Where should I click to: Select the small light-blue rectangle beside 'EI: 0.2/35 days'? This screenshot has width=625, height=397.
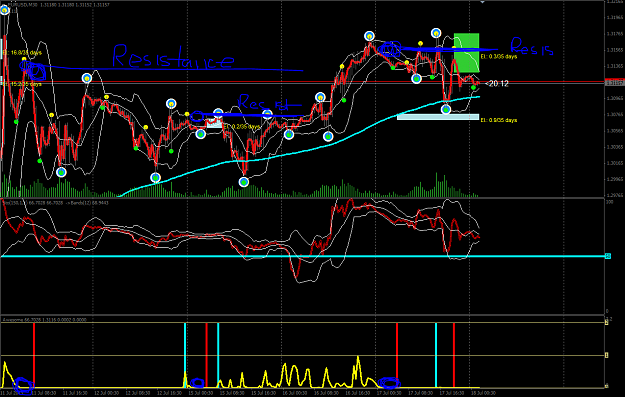click(x=214, y=124)
